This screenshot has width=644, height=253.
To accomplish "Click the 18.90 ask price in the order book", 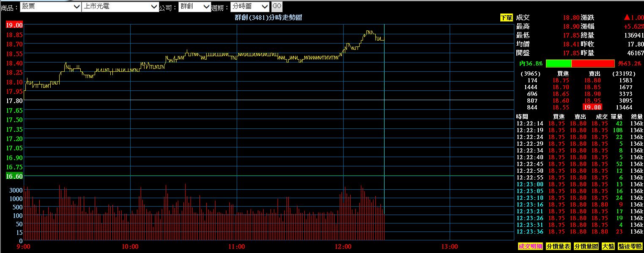I will pyautogui.click(x=592, y=94).
